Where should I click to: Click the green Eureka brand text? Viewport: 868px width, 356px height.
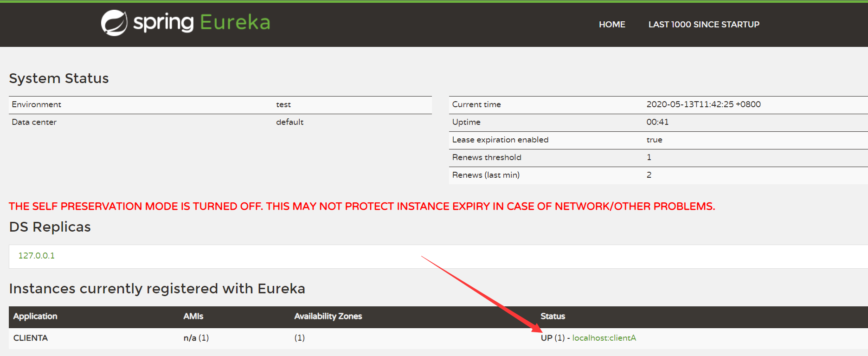[x=235, y=22]
